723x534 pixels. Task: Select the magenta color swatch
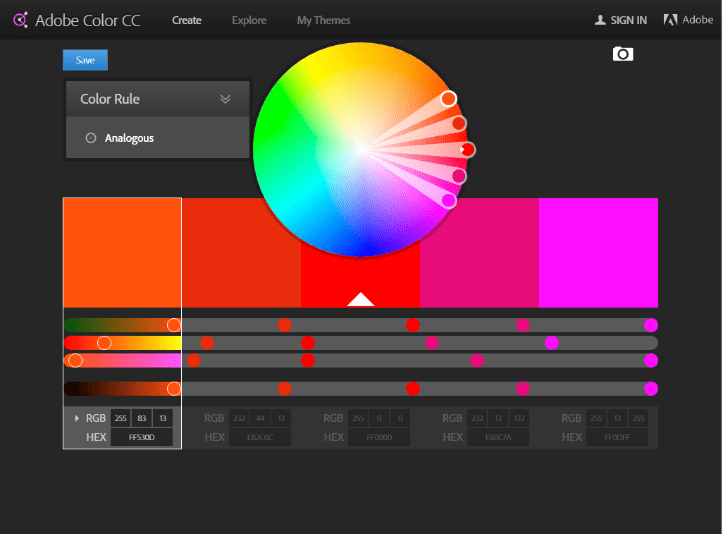[598, 252]
